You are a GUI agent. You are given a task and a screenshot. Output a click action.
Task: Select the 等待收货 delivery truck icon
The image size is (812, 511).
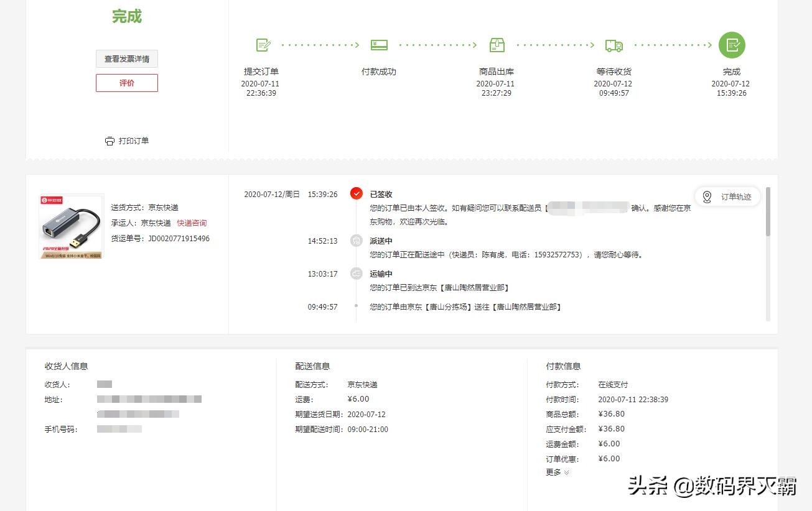614,45
